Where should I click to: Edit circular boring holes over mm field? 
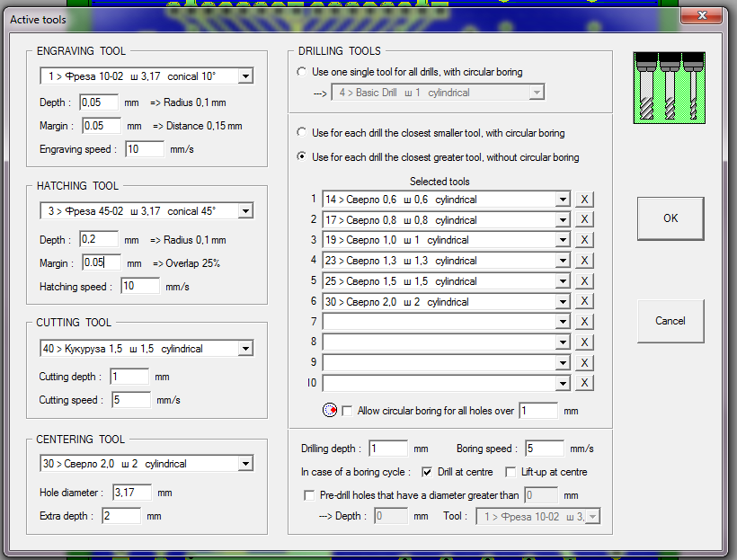tap(538, 411)
